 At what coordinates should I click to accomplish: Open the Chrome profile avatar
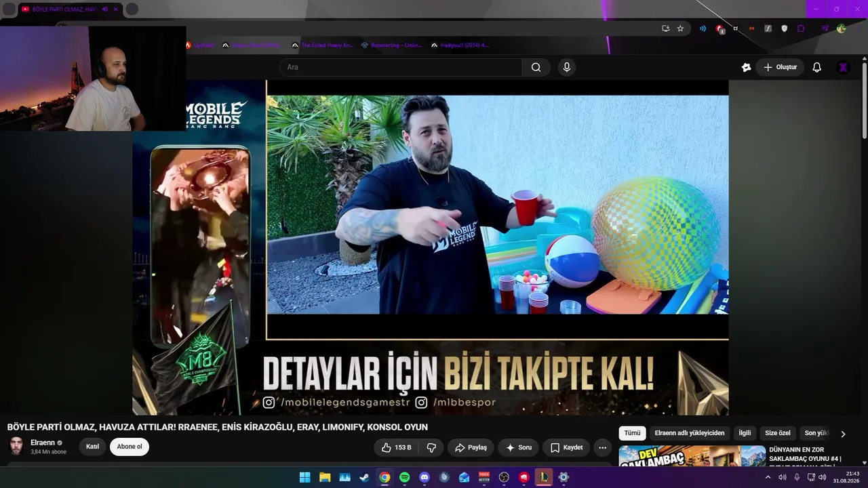pyautogui.click(x=841, y=28)
